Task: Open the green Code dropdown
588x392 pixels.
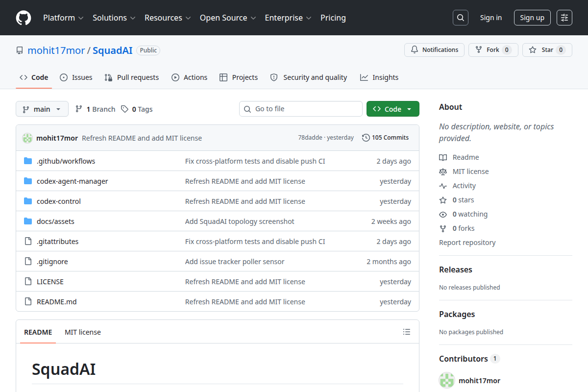Action: pos(393,109)
